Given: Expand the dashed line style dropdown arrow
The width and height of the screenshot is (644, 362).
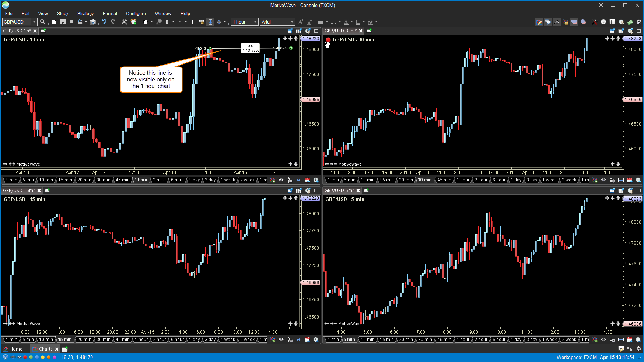Looking at the screenshot, I should [340, 22].
